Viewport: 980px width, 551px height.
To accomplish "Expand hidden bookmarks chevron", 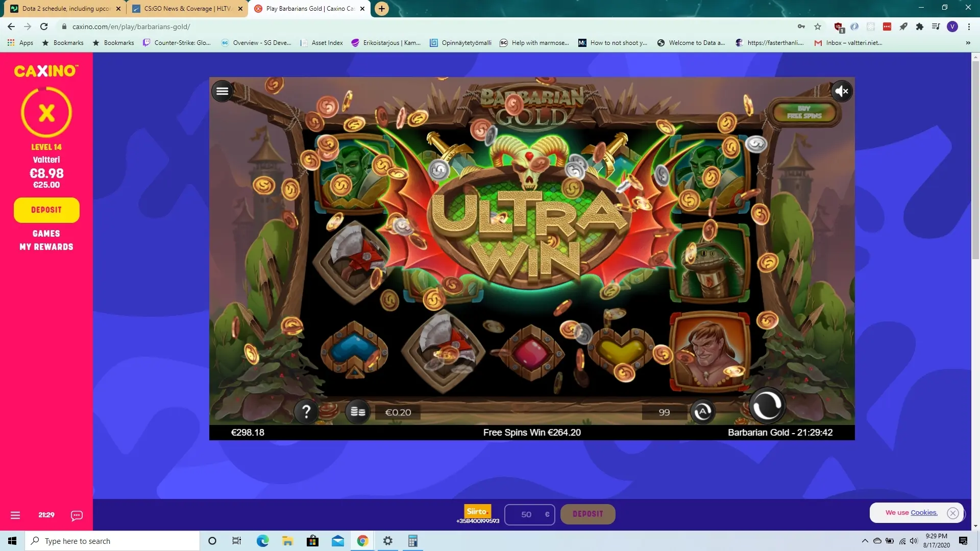I will 968,43.
